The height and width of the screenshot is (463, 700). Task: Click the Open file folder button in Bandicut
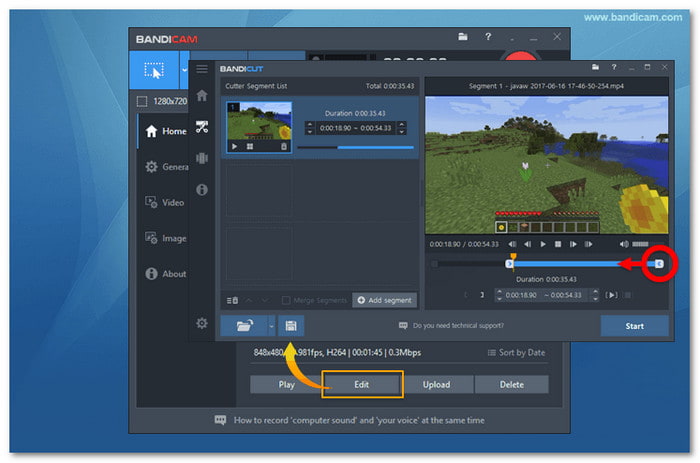[244, 326]
